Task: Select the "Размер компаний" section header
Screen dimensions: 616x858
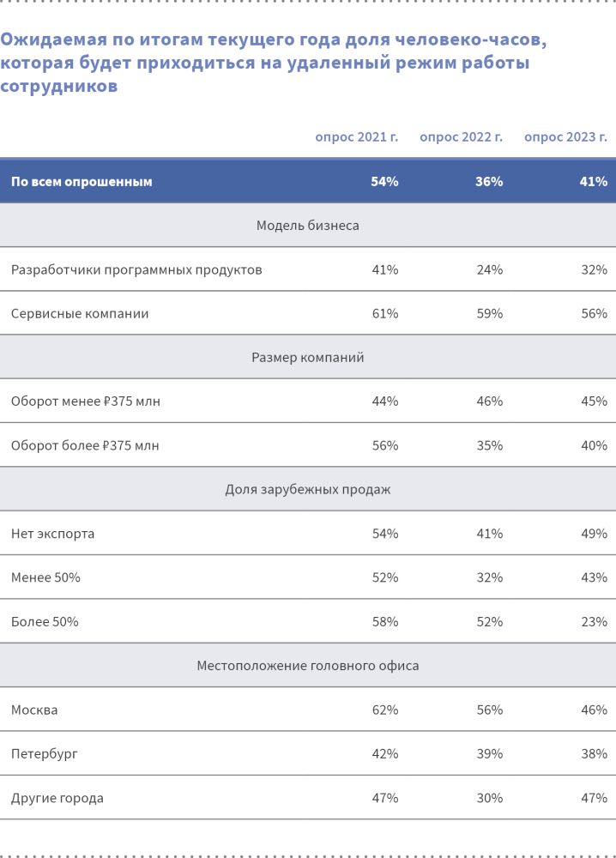Action: (x=307, y=358)
